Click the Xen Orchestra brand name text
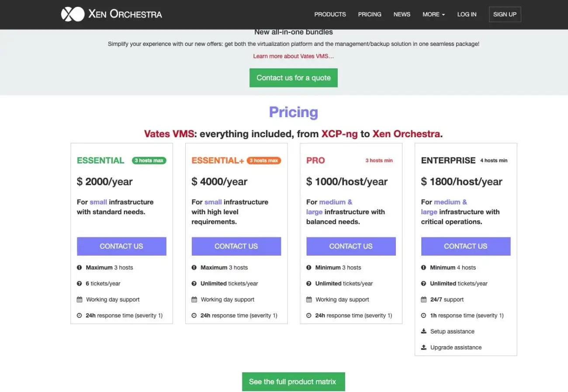 [x=125, y=14]
